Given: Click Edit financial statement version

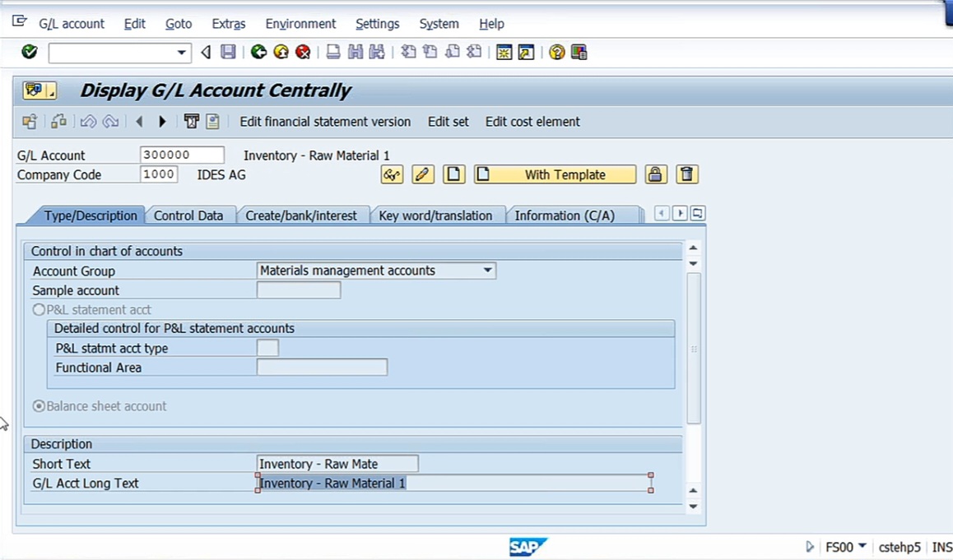Looking at the screenshot, I should (325, 122).
